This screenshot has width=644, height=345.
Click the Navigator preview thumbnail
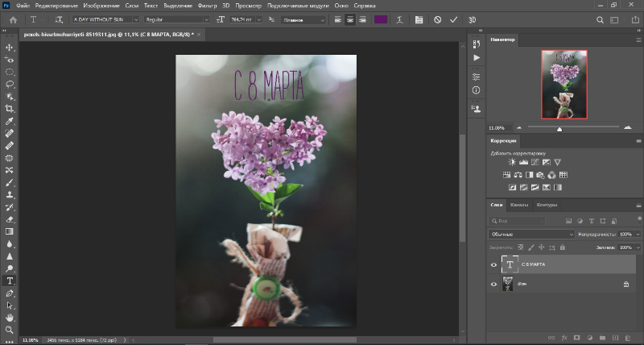(563, 85)
